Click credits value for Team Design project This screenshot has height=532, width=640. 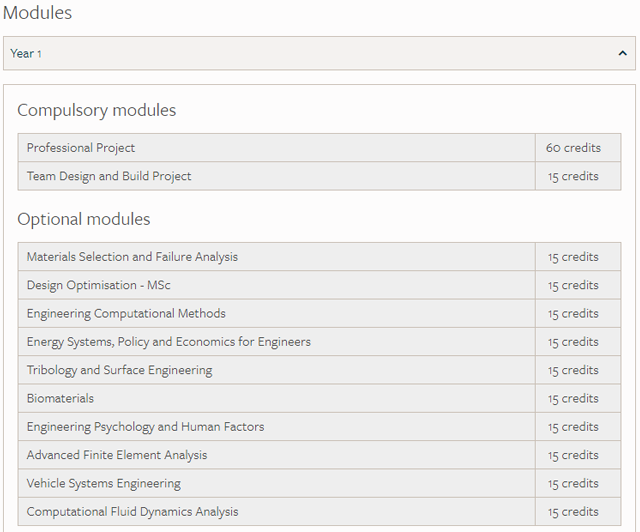[573, 176]
